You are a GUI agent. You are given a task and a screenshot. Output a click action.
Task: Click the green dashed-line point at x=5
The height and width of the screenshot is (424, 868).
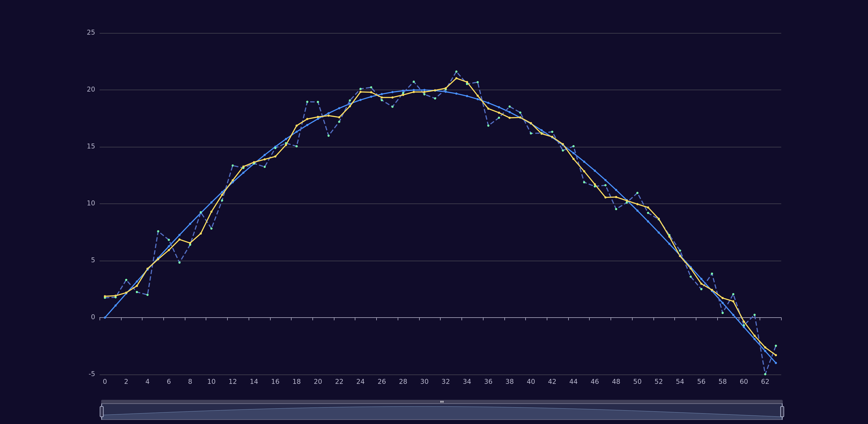[x=158, y=231]
